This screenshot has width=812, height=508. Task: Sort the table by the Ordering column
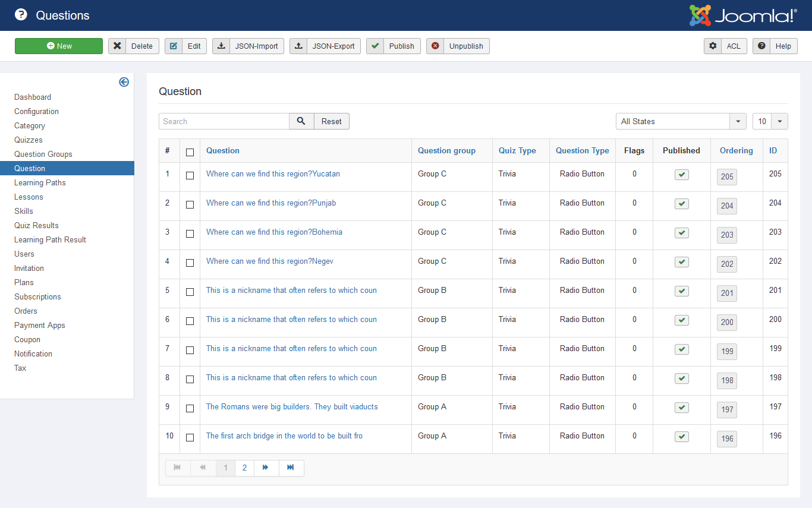[736, 151]
